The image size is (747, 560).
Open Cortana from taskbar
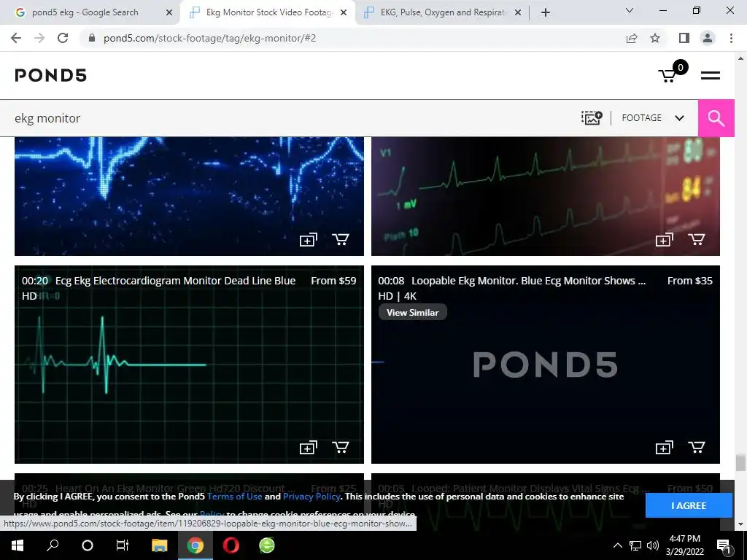pyautogui.click(x=88, y=545)
